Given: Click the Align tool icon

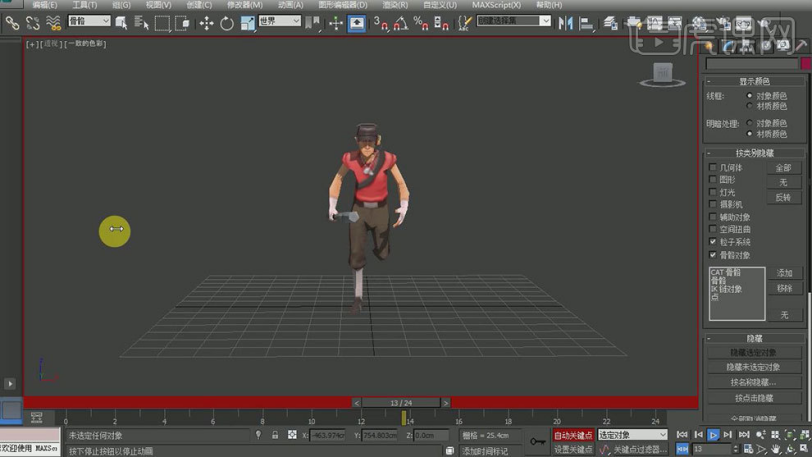Looking at the screenshot, I should pyautogui.click(x=586, y=23).
